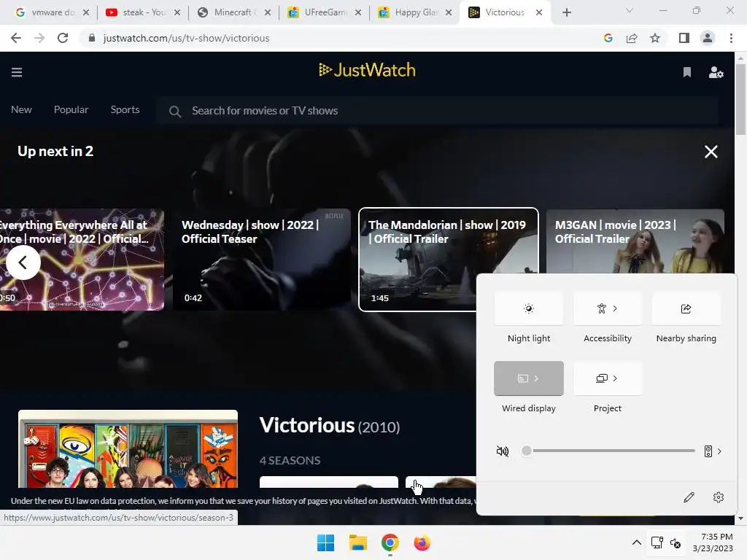This screenshot has height=560, width=747.
Task: Open the JustWatch hamburger menu
Action: [17, 72]
